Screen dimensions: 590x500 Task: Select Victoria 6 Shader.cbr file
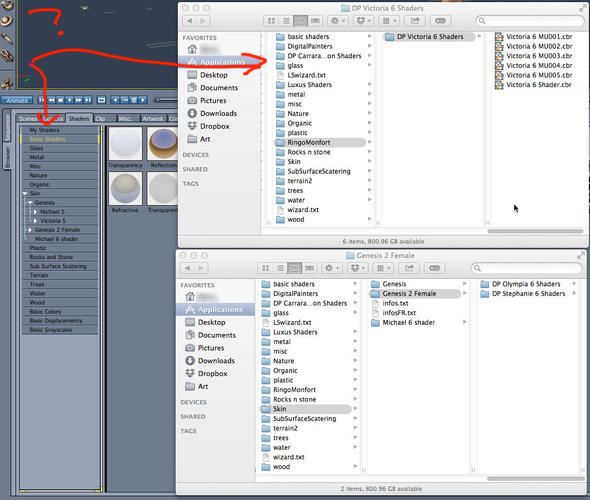click(534, 85)
